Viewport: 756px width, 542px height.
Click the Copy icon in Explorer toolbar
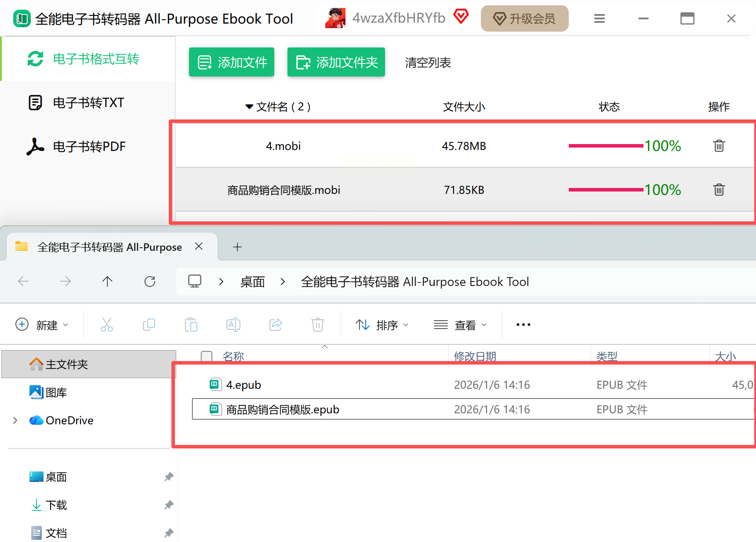(x=149, y=325)
